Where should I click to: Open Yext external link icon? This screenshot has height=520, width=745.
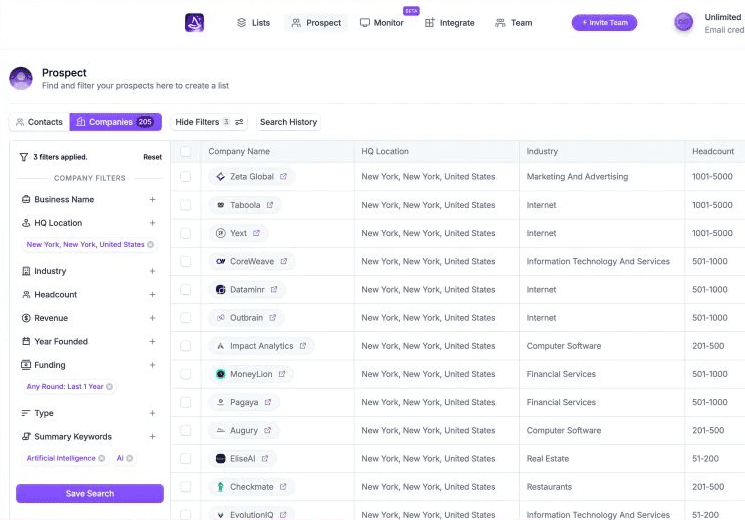click(257, 233)
